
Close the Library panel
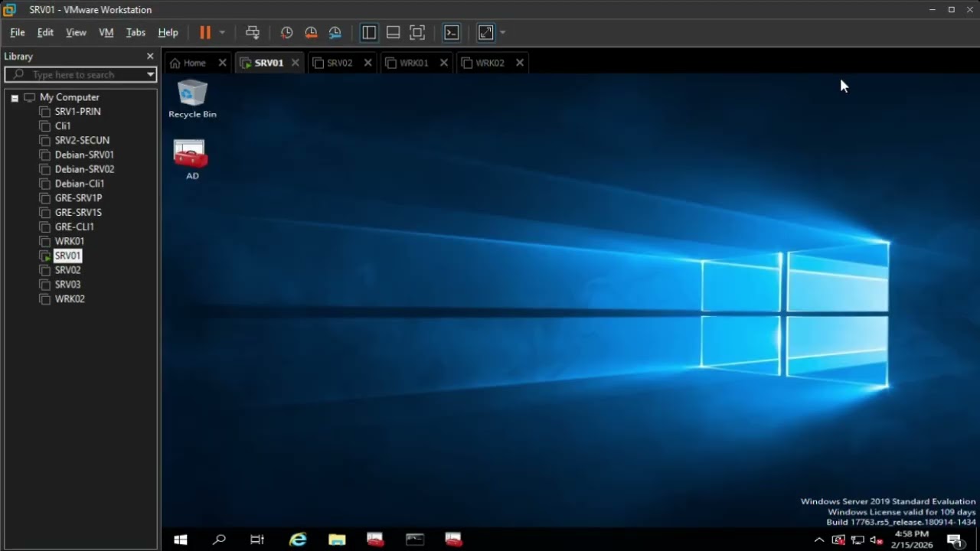tap(150, 57)
